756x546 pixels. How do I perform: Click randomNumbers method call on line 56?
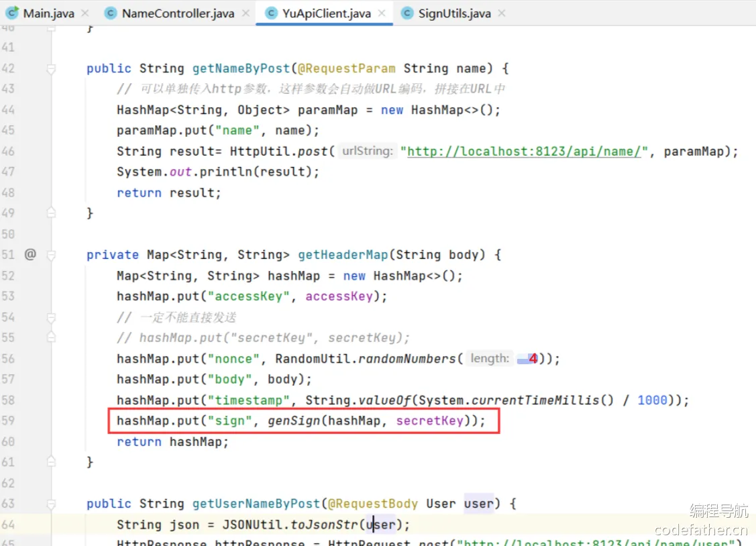click(407, 359)
